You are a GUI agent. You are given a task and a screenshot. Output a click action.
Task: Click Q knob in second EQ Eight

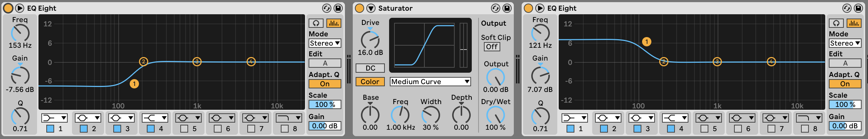click(x=540, y=116)
